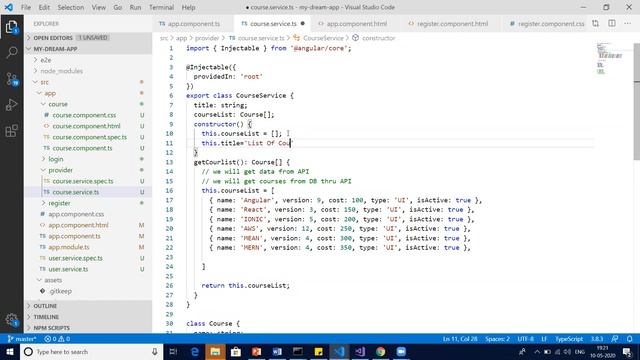The image size is (640, 360).
Task: Expand the Outline section
Action: tap(88, 306)
